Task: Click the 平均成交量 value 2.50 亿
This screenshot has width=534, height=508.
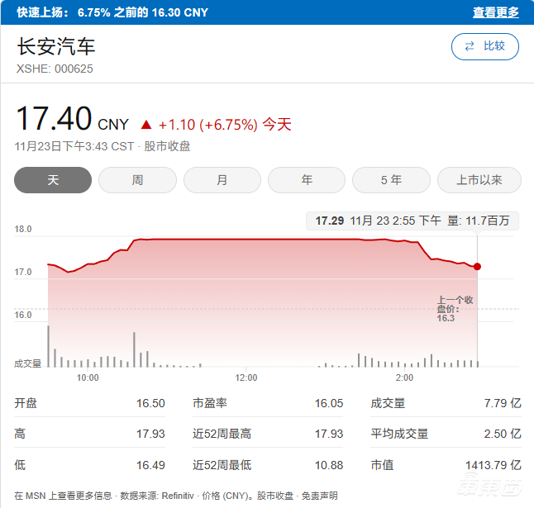Action: [503, 434]
